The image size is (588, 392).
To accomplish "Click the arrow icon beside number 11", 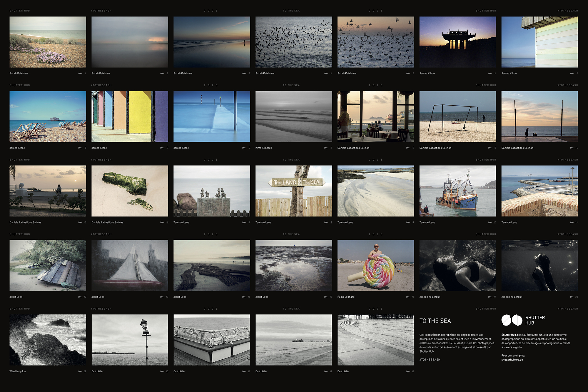I will 326,148.
